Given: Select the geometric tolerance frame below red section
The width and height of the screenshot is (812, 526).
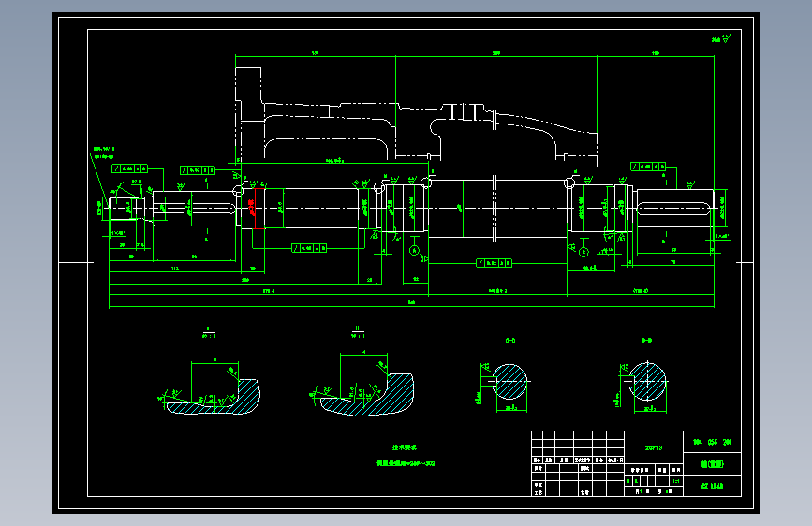Looking at the screenshot, I should (x=309, y=248).
